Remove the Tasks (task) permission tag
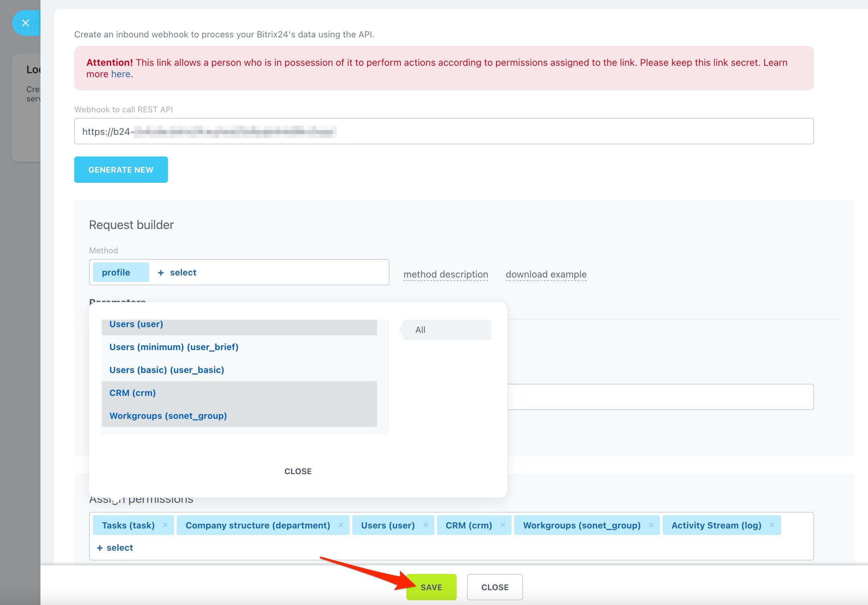 (165, 525)
